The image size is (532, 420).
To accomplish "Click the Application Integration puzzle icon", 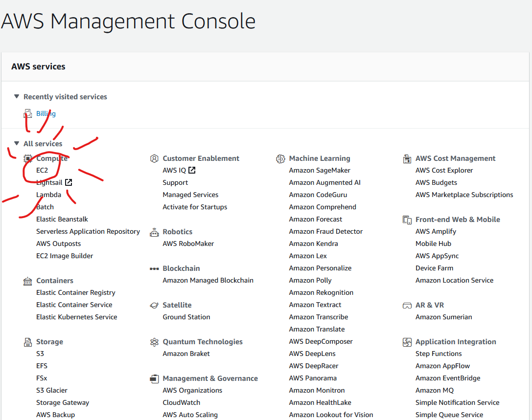I will coord(407,342).
